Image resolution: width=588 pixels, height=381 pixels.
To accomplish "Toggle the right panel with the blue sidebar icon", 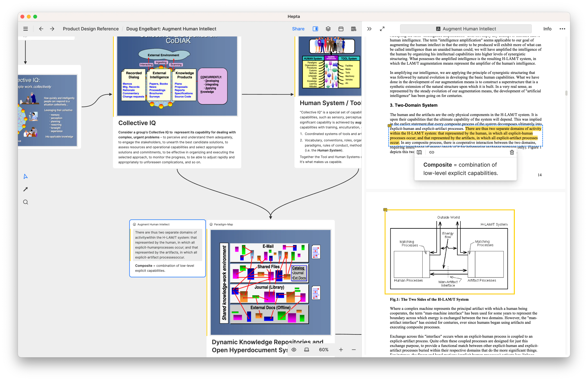I will (315, 29).
